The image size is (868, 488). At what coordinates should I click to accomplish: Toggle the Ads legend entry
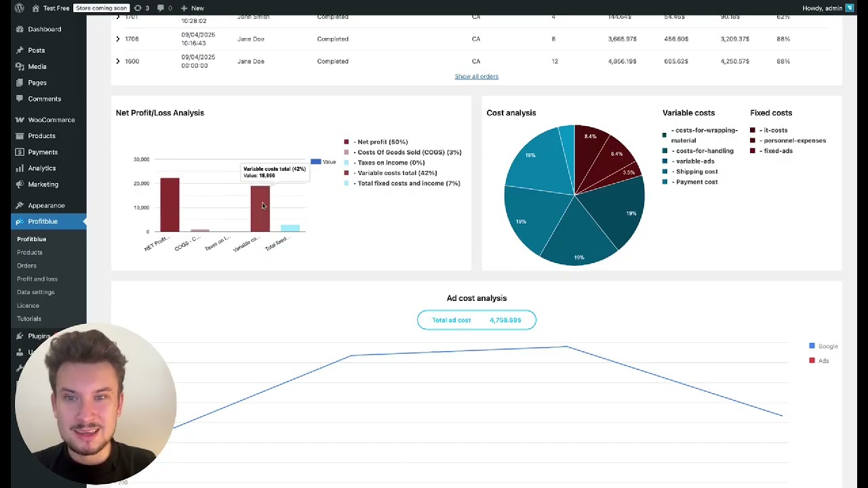pos(823,361)
